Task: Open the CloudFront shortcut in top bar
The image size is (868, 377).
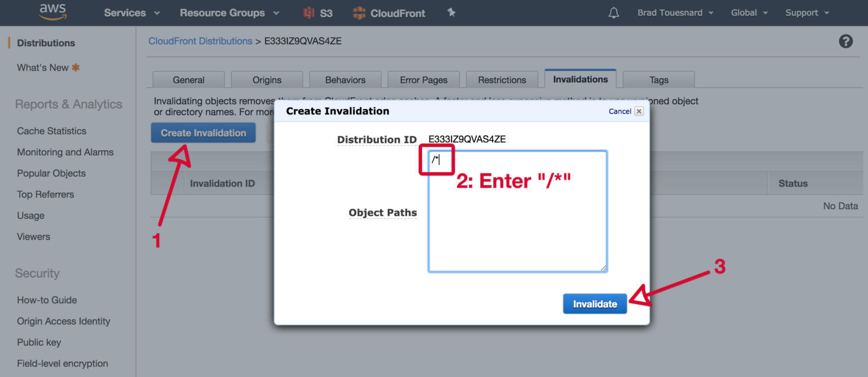Action: tap(389, 13)
